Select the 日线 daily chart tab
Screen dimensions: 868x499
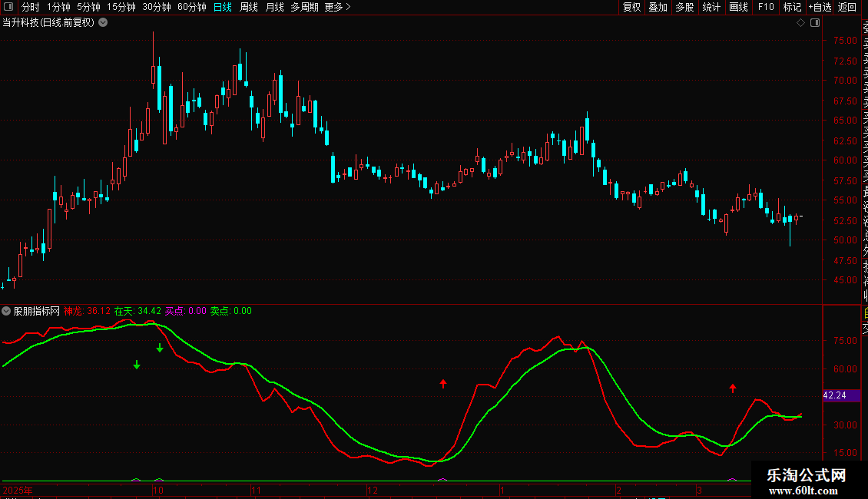click(223, 7)
